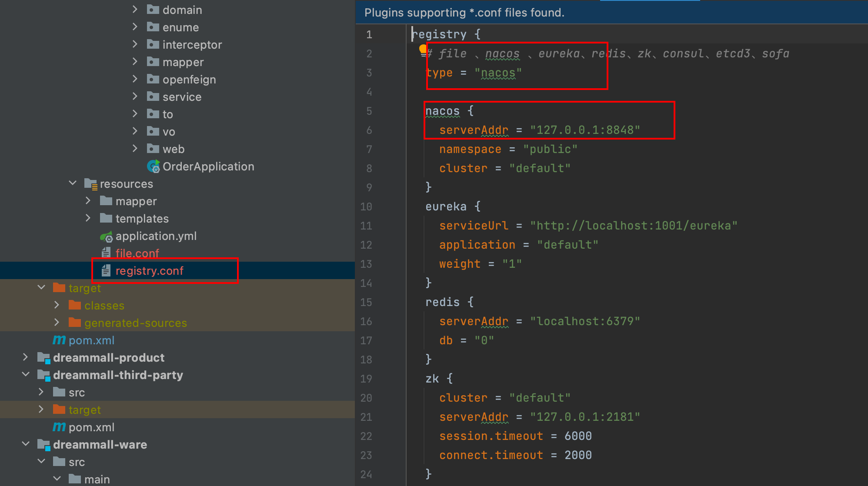
Task: Click the dreammall-ware module icon
Action: tap(44, 445)
